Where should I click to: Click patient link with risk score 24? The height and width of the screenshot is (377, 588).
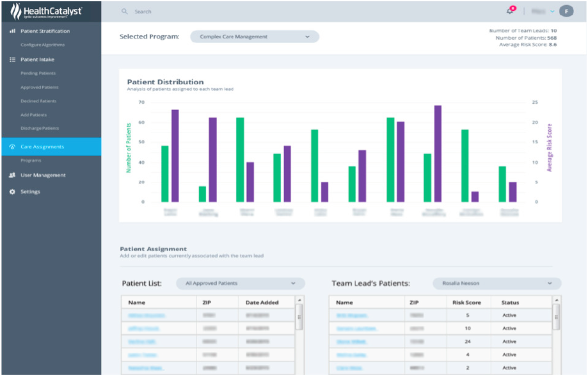pyautogui.click(x=351, y=342)
